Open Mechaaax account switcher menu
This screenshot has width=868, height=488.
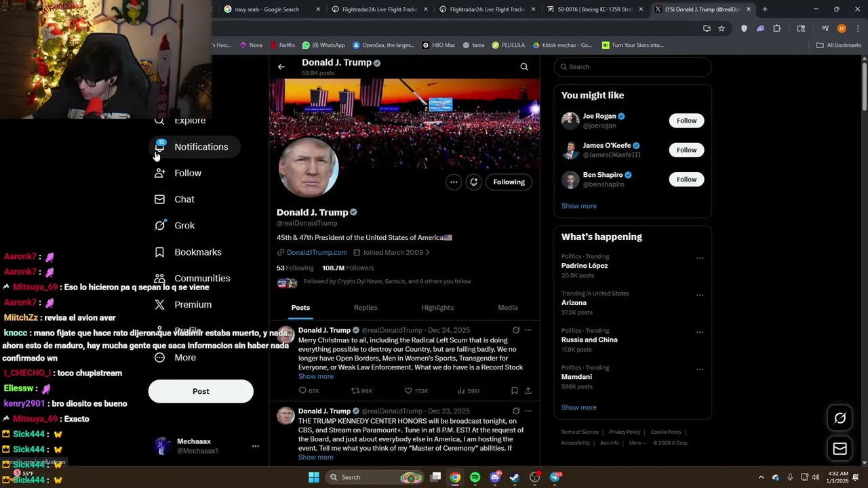255,446
